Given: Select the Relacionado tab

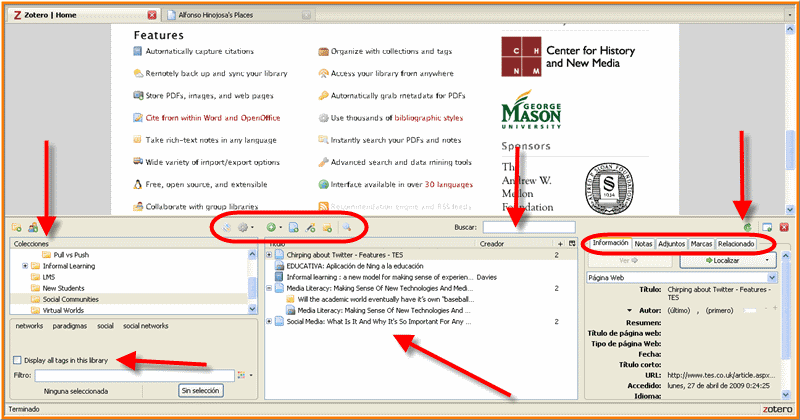Looking at the screenshot, I should (x=736, y=244).
